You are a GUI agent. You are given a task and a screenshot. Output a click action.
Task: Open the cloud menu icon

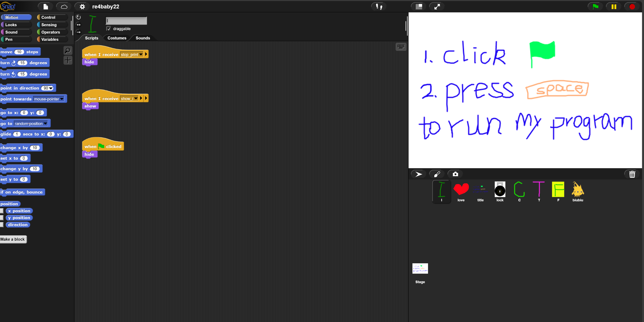64,6
